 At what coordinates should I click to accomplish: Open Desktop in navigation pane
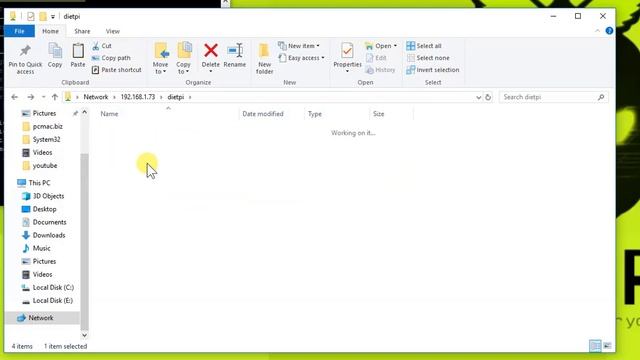pyautogui.click(x=44, y=209)
